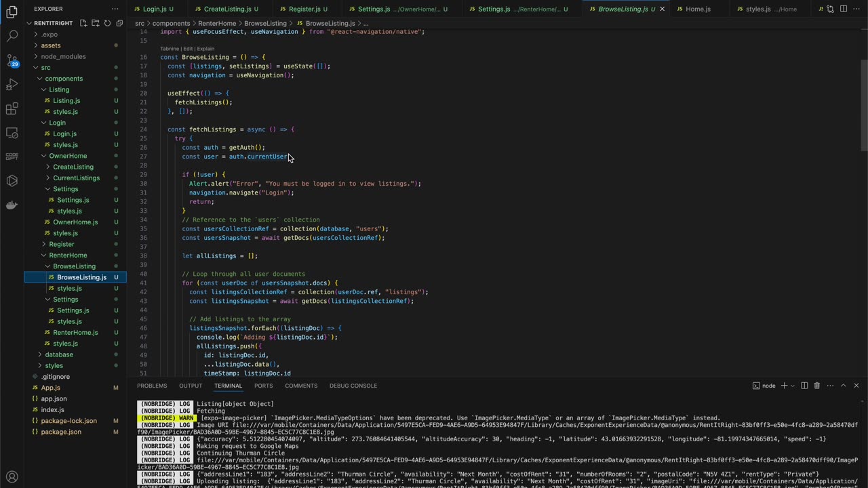Close the terminal panel

(x=856, y=386)
